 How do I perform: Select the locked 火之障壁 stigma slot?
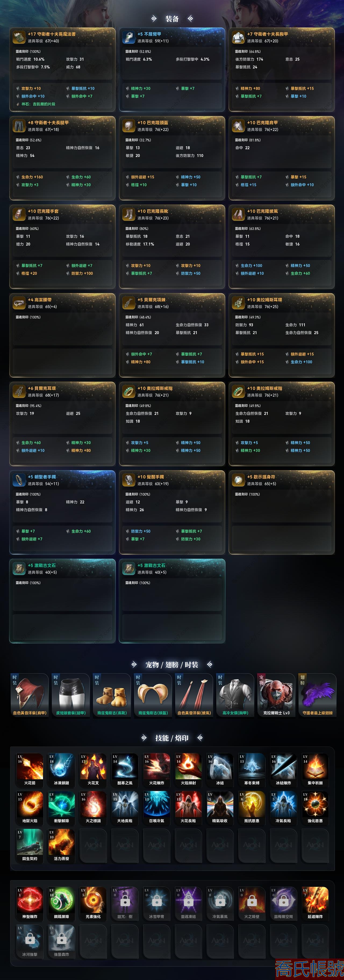(252, 901)
